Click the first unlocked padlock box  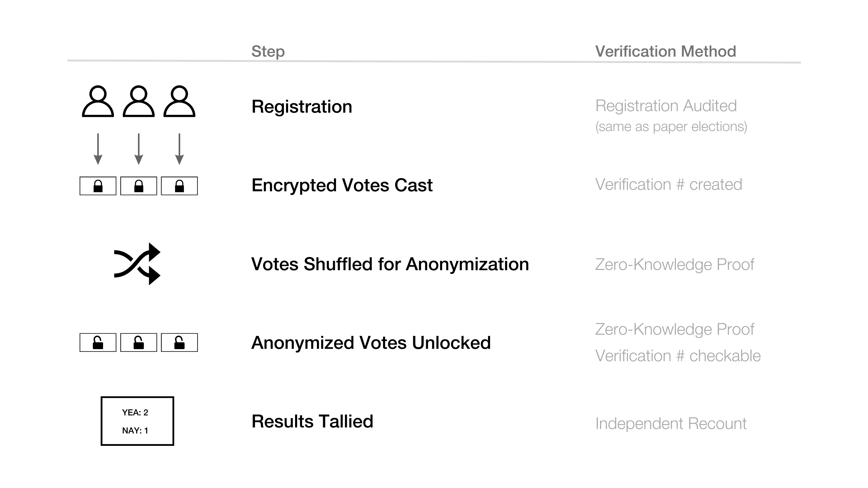(x=98, y=343)
